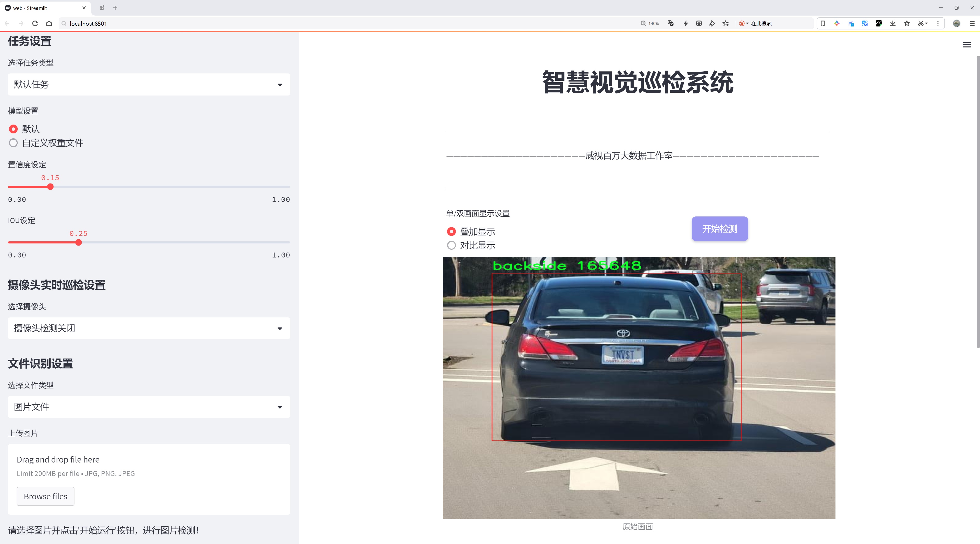Viewport: 980px width, 544px height.
Task: Open the three-dot extensions menu
Action: (x=938, y=24)
